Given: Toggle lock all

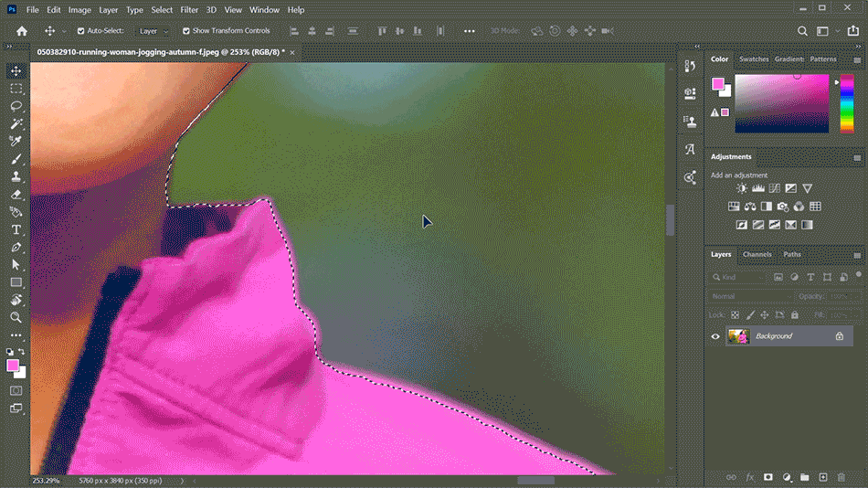Looking at the screenshot, I should [x=794, y=314].
